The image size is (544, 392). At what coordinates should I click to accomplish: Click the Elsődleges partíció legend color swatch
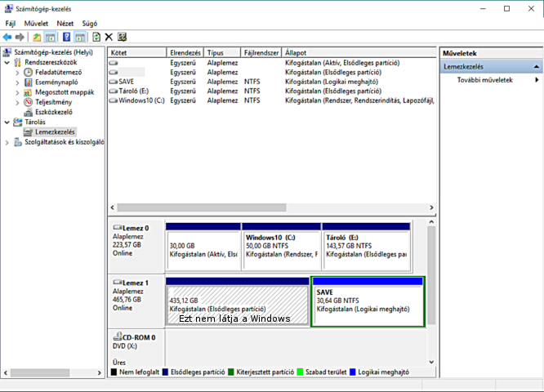[165, 372]
